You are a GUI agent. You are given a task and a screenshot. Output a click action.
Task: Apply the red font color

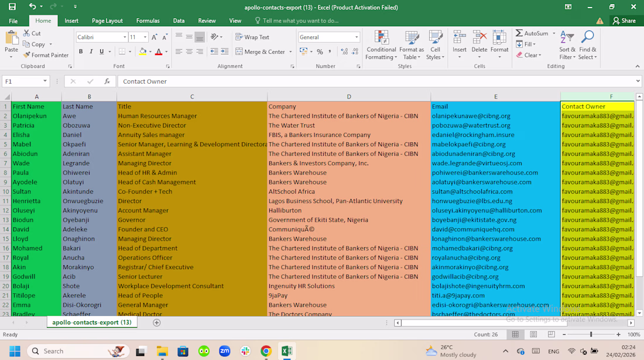click(159, 52)
